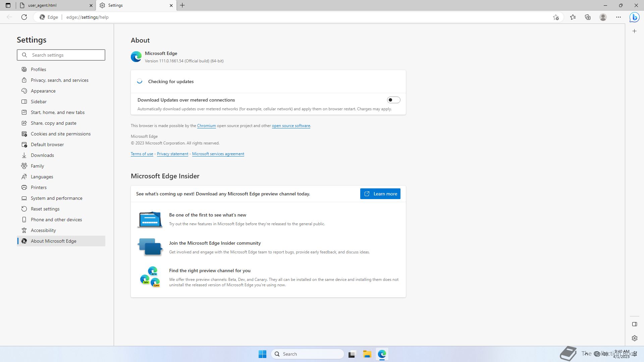Click the Insider laptop illustration icon
Screen dimensions: 644x362
[150, 219]
